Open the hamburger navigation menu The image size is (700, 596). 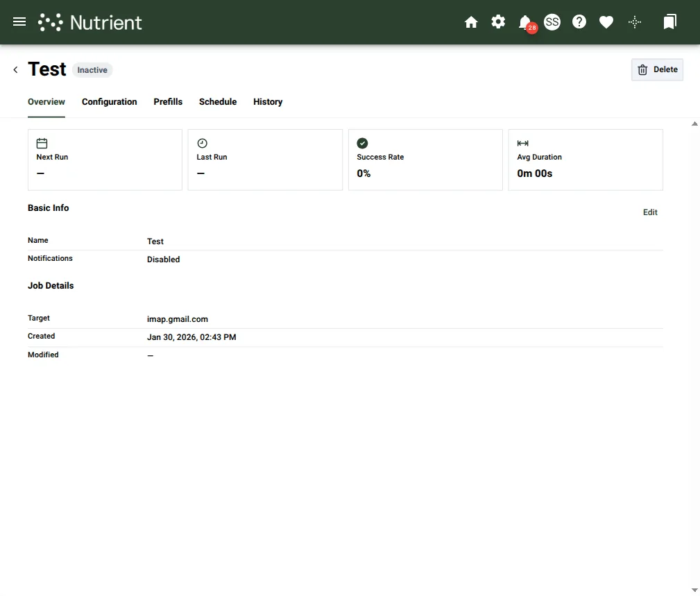(19, 22)
